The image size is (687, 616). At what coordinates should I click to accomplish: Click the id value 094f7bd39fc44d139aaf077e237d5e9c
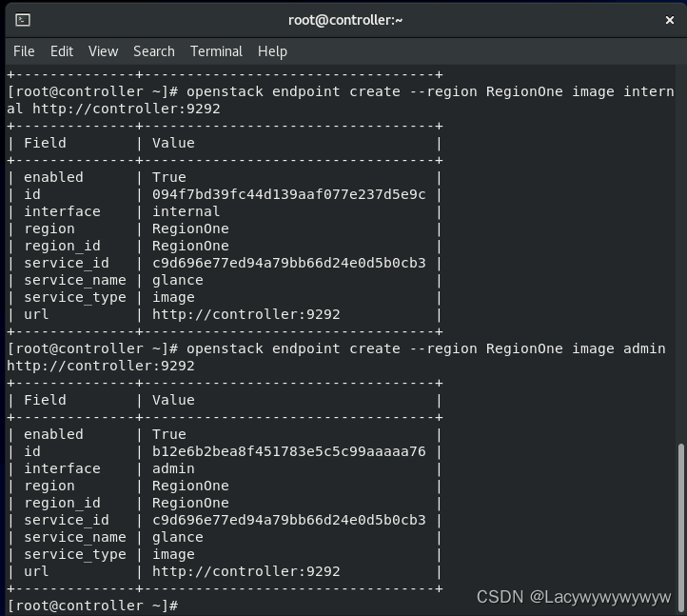288,194
